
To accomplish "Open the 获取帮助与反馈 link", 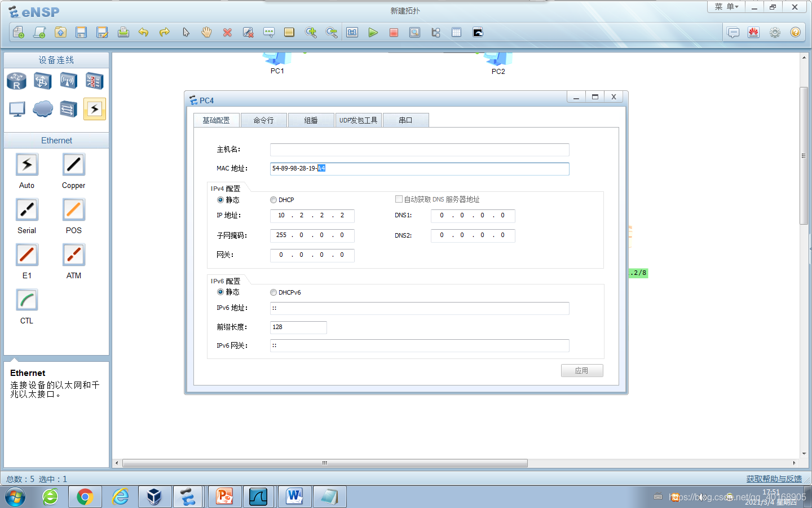I will click(x=774, y=479).
